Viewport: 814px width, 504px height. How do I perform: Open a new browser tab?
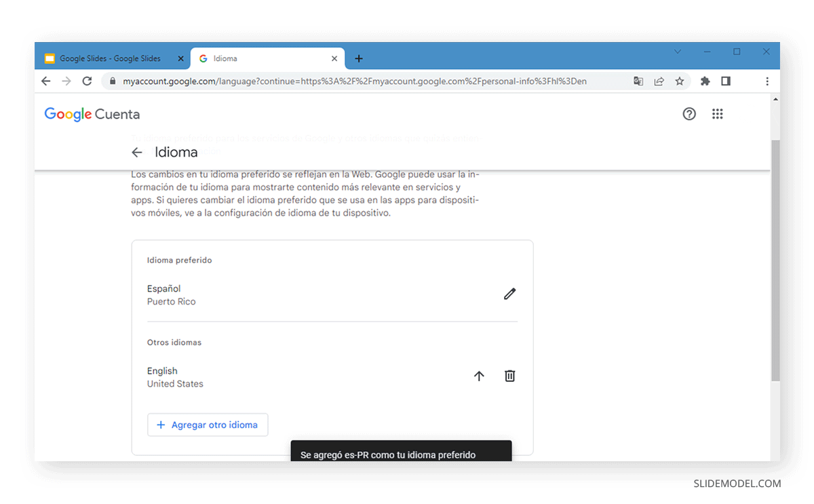coord(359,58)
